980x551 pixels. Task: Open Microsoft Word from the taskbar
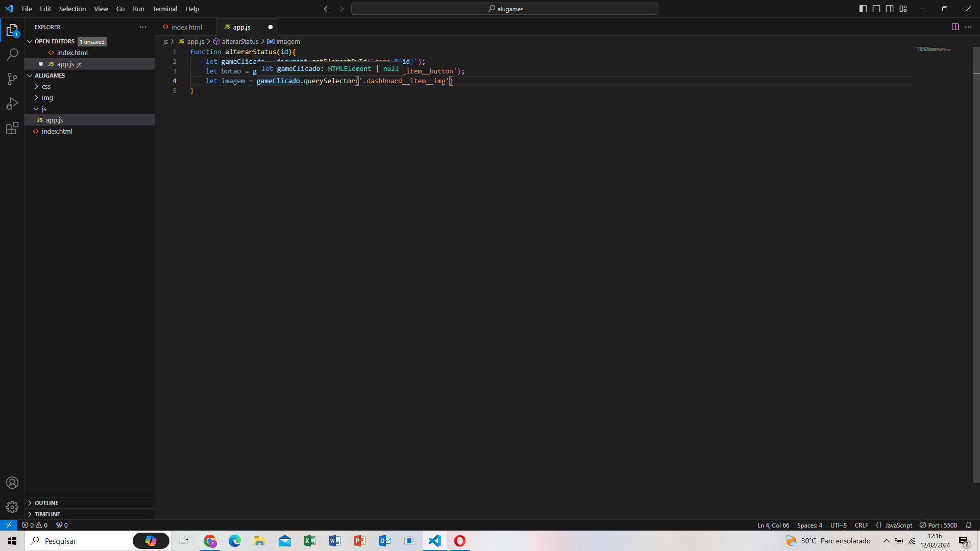[334, 541]
